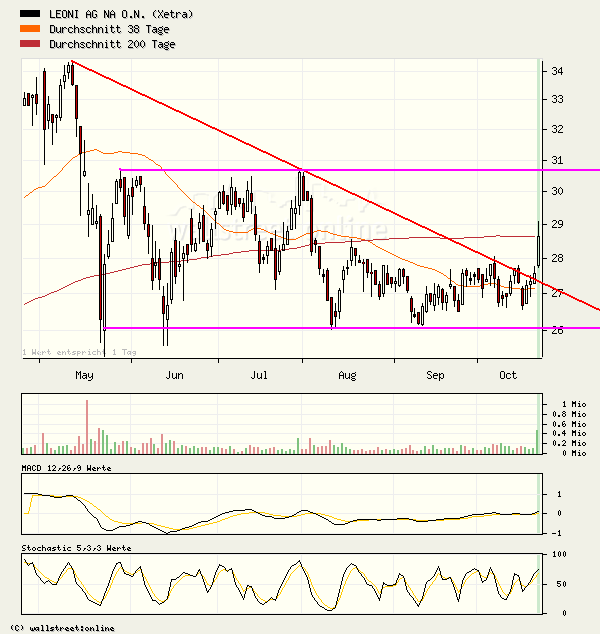Click the Jul label on the time axis
The image size is (600, 634).
(259, 376)
